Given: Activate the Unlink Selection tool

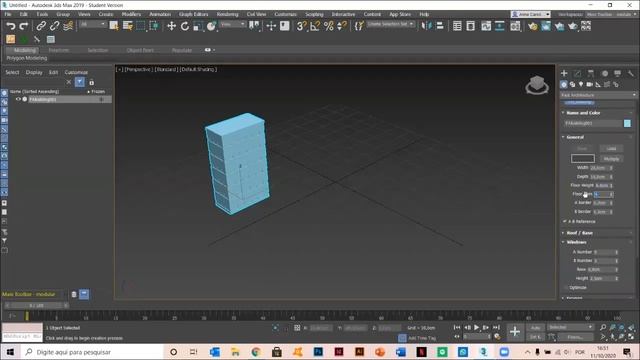Looking at the screenshot, I should point(54,26).
